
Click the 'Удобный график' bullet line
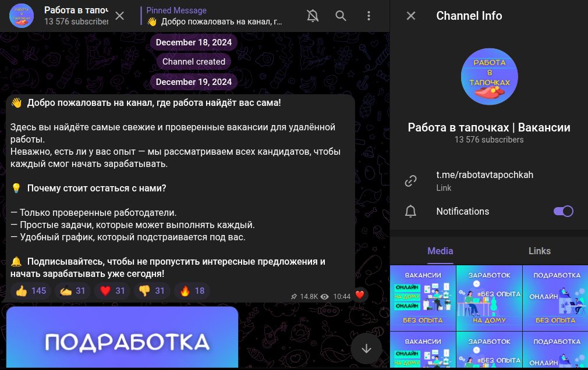[x=128, y=237]
